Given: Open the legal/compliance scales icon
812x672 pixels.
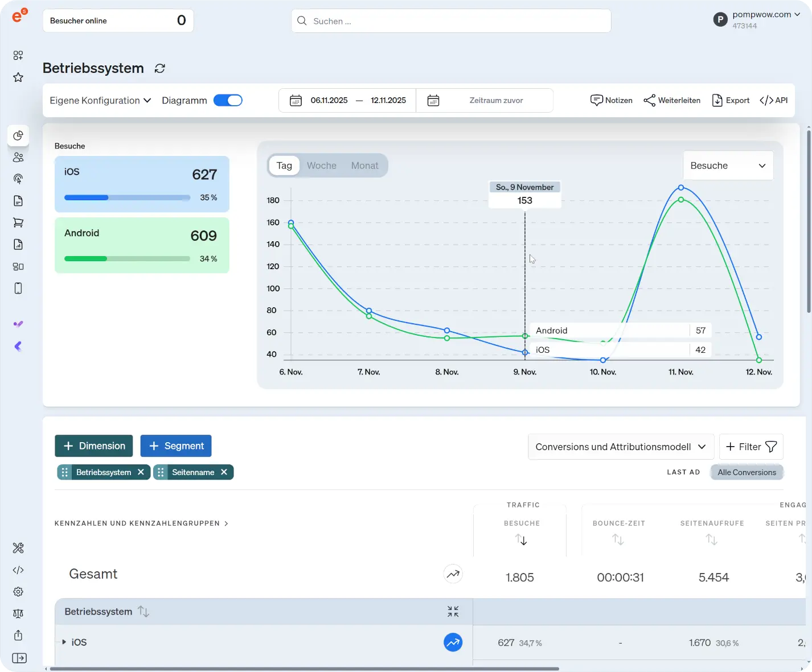Looking at the screenshot, I should click(x=18, y=613).
